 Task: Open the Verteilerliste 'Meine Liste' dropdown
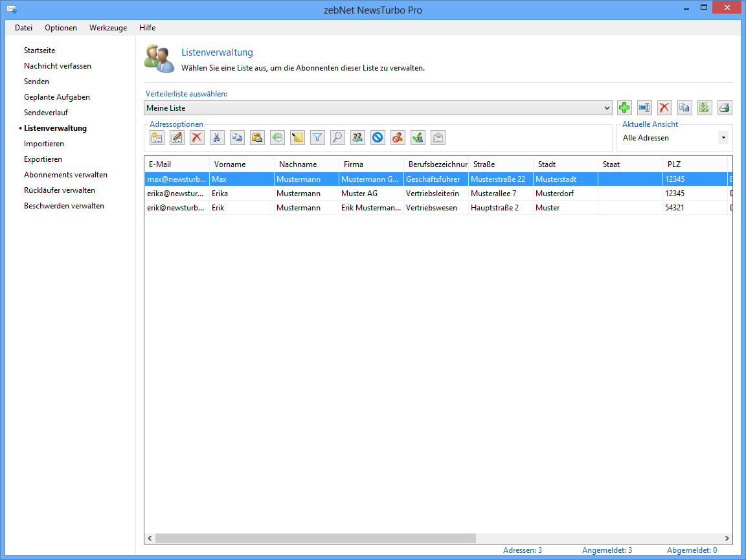click(x=378, y=108)
